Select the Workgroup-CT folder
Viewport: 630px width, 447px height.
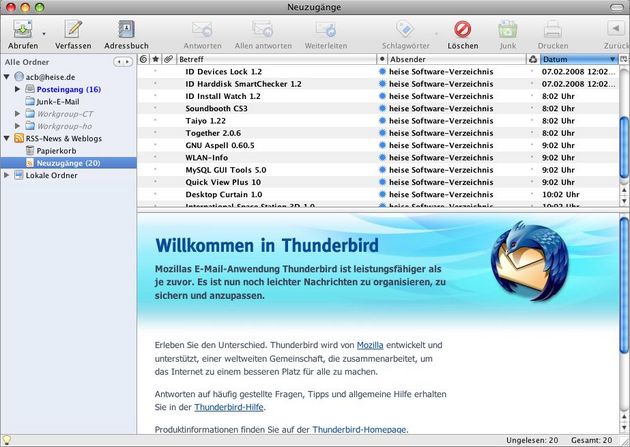click(65, 114)
